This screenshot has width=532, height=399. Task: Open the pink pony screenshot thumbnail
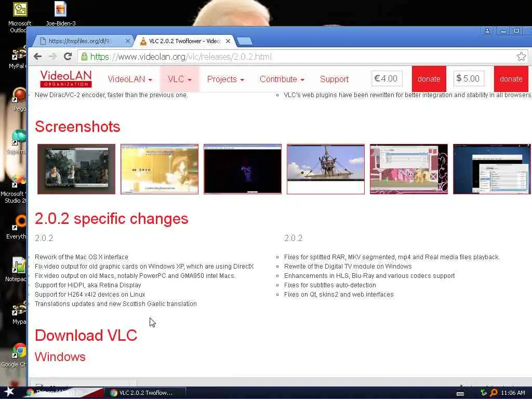click(x=409, y=169)
